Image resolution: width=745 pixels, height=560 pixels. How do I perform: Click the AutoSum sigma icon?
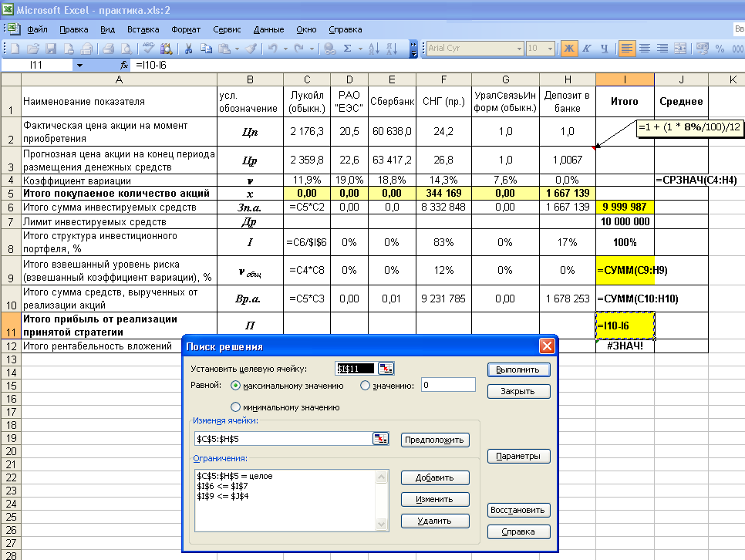(x=347, y=49)
